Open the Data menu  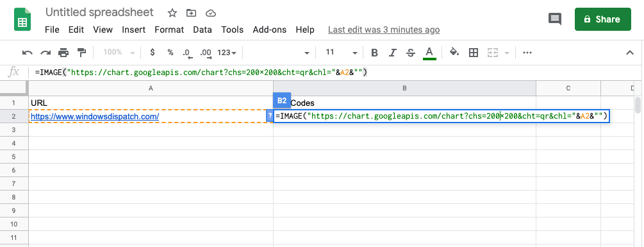pyautogui.click(x=202, y=30)
